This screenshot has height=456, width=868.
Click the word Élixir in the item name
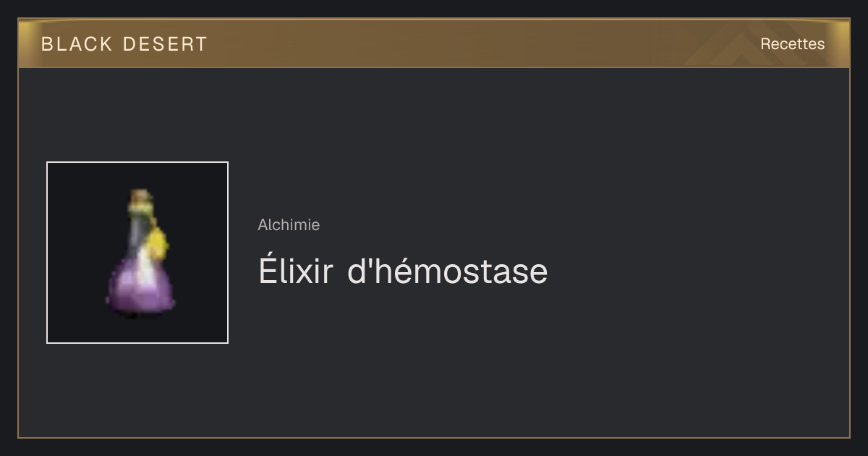[x=296, y=271]
